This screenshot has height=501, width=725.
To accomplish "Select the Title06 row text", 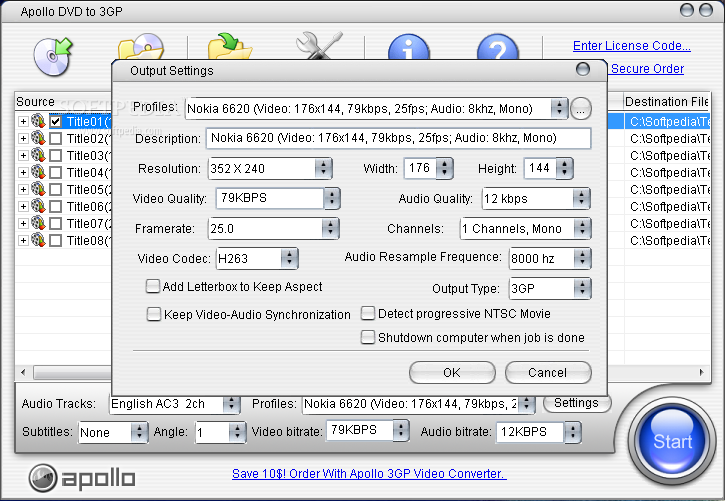I will coord(89,207).
